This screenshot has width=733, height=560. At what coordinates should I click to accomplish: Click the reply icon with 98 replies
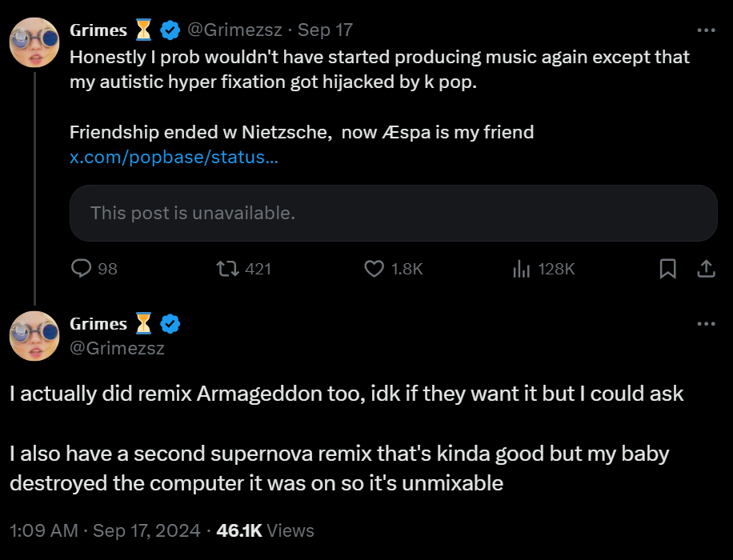click(x=82, y=269)
